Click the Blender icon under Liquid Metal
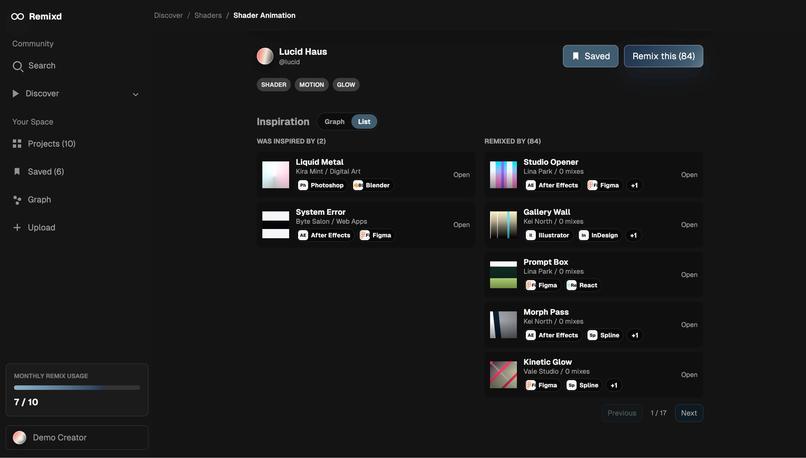The image size is (806, 458). click(x=358, y=185)
